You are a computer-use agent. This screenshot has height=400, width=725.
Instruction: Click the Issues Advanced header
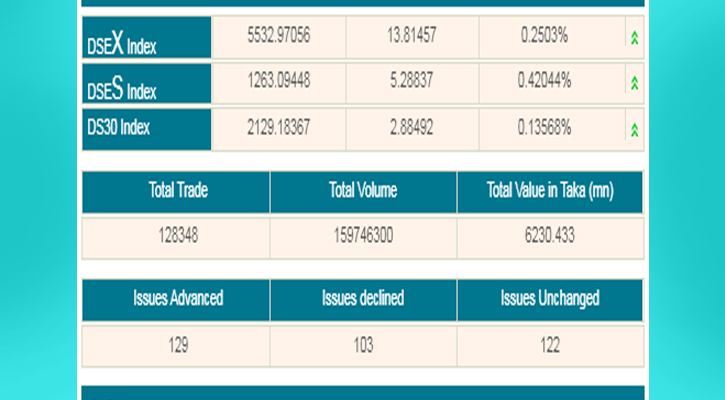point(177,298)
